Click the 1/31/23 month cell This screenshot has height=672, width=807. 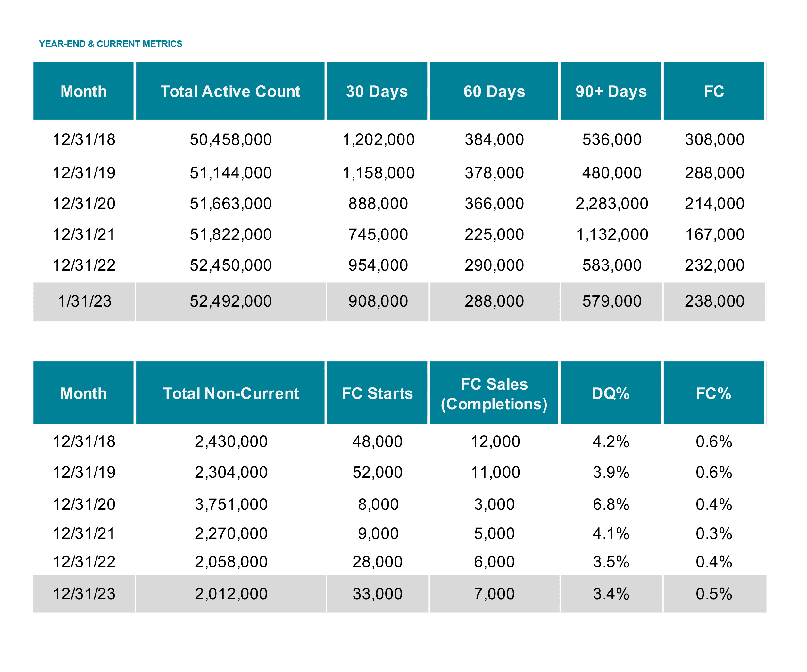coord(84,301)
